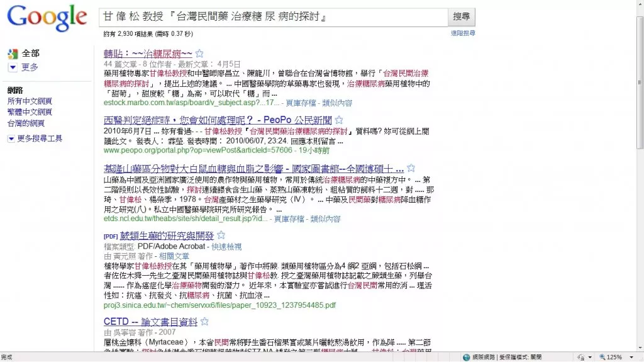This screenshot has width=644, height=362.
Task: Open 類似內容 for etds.ncl.edu.tw result
Action: pyautogui.click(x=325, y=219)
